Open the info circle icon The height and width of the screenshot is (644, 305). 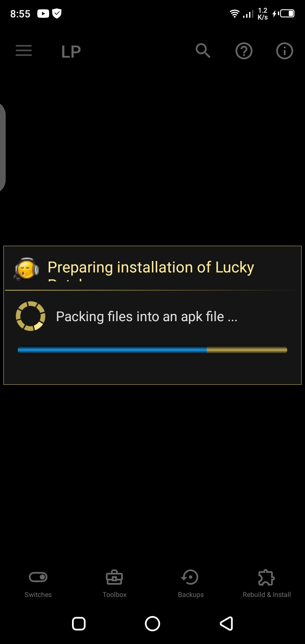(x=285, y=51)
